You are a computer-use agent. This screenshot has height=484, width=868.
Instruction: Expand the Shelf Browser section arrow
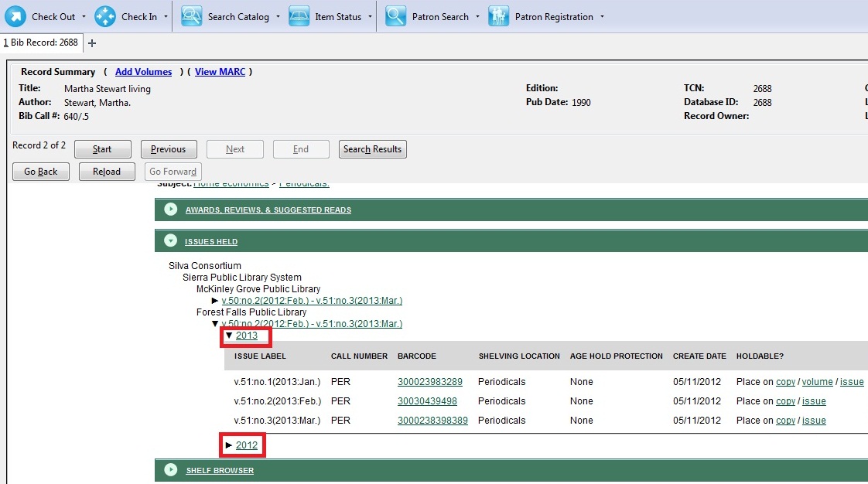click(x=170, y=469)
